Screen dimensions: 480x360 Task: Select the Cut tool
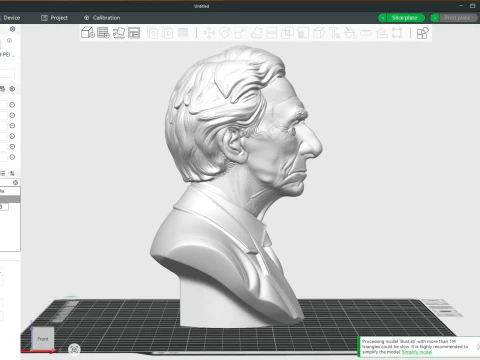coord(272,33)
